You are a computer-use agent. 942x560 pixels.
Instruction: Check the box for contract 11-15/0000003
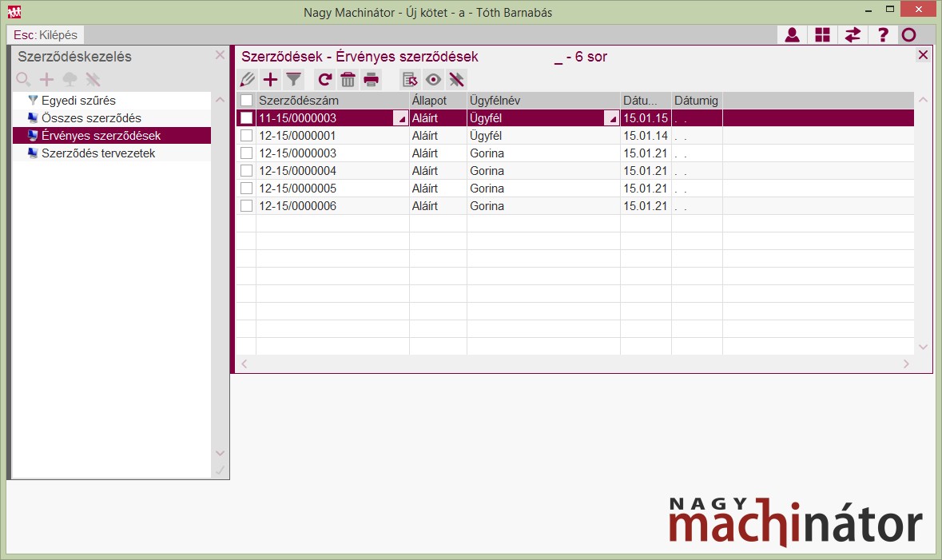246,117
